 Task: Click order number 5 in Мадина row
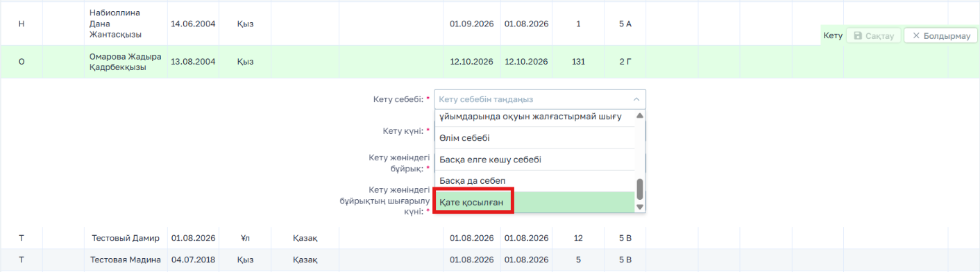pyautogui.click(x=578, y=260)
